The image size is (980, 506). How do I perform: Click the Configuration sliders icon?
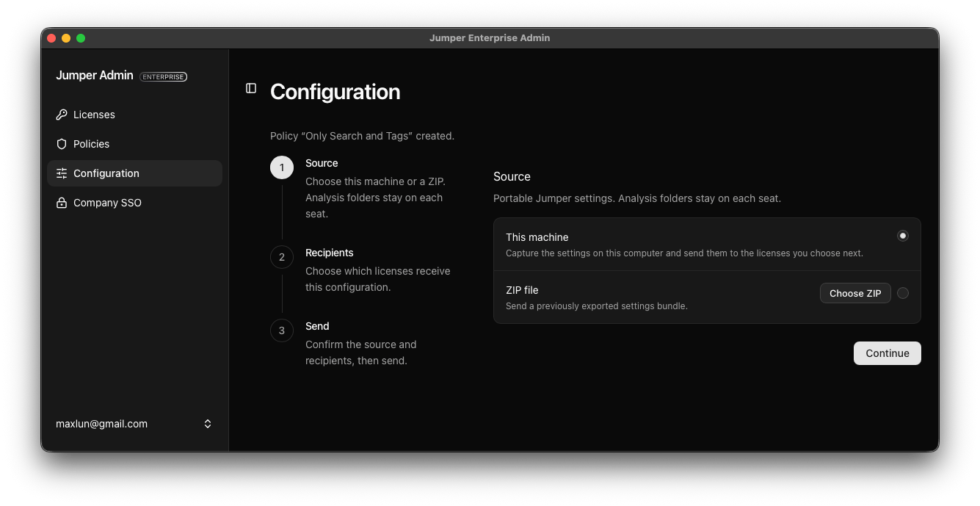point(62,173)
